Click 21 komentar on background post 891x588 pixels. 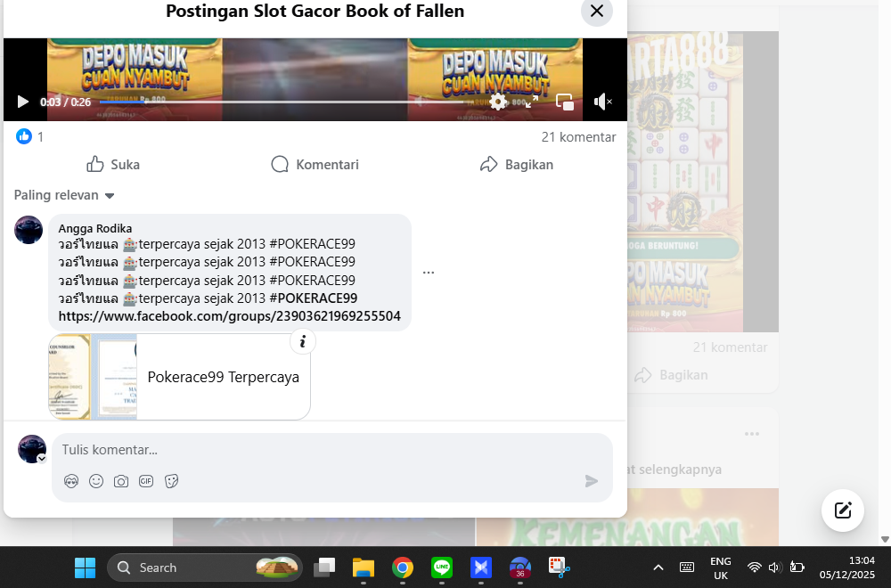(731, 347)
